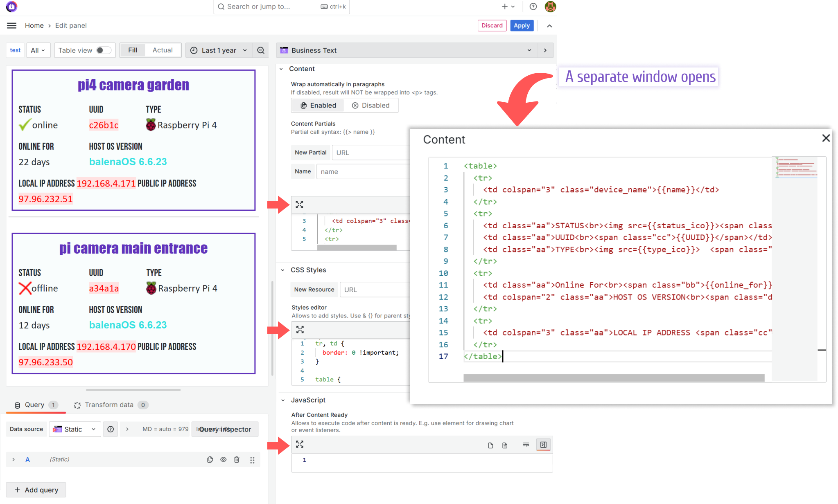Zoom out the time range with magnifier icon

click(x=261, y=50)
